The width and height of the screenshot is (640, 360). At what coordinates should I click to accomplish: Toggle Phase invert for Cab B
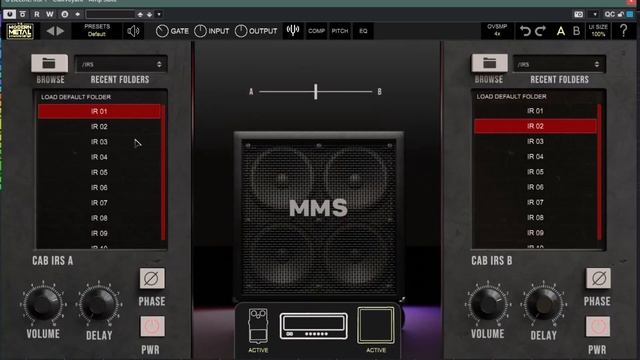tap(598, 279)
